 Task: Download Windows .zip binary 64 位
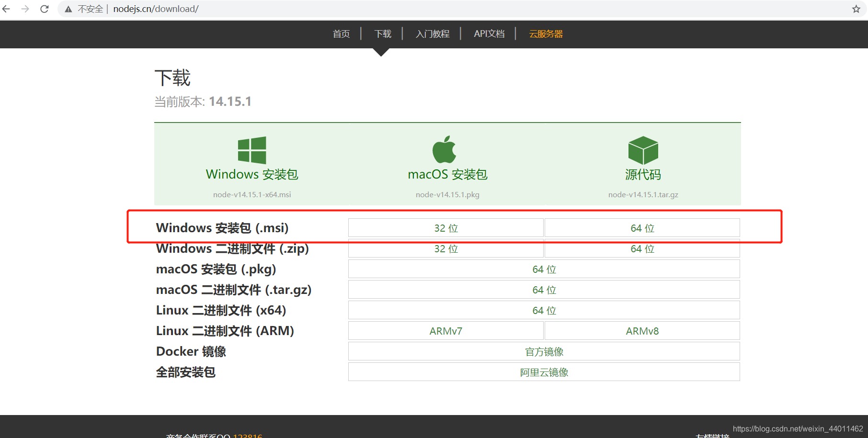(x=642, y=248)
